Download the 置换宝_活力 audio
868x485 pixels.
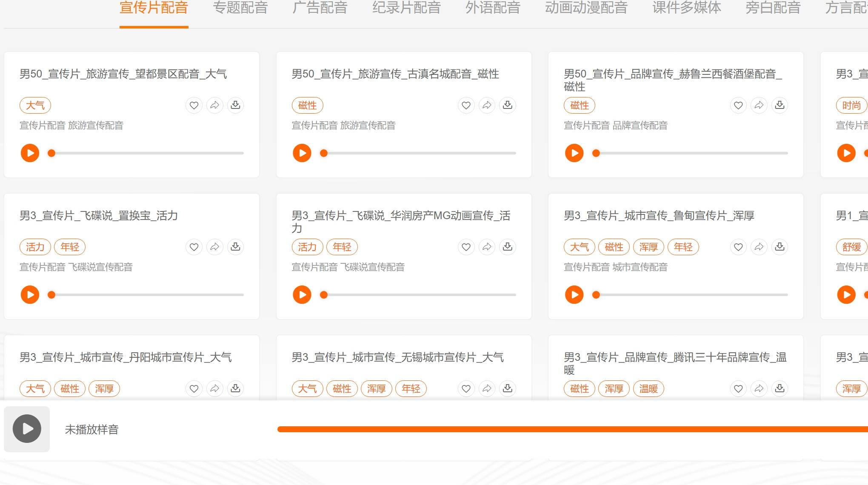235,247
